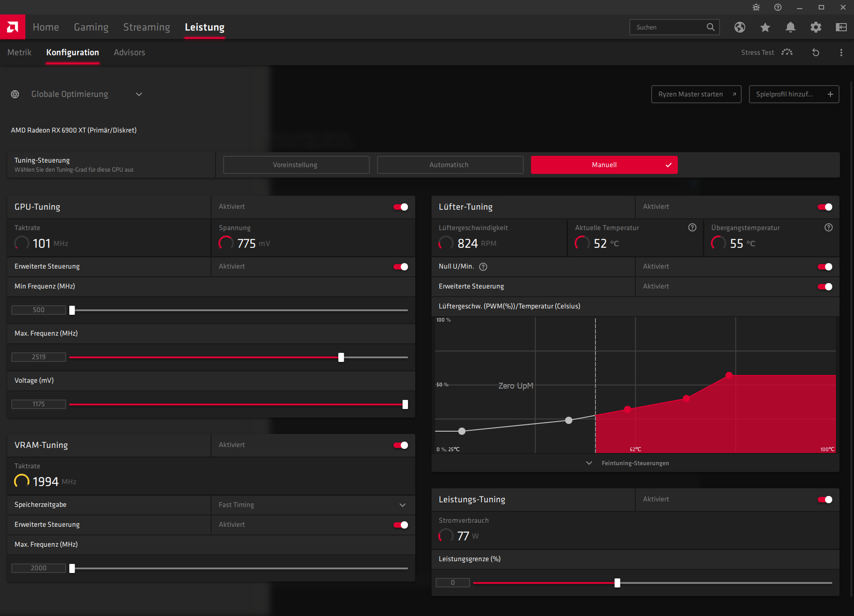The width and height of the screenshot is (854, 616).
Task: Click help icon next to Null U/Min.
Action: 483,267
